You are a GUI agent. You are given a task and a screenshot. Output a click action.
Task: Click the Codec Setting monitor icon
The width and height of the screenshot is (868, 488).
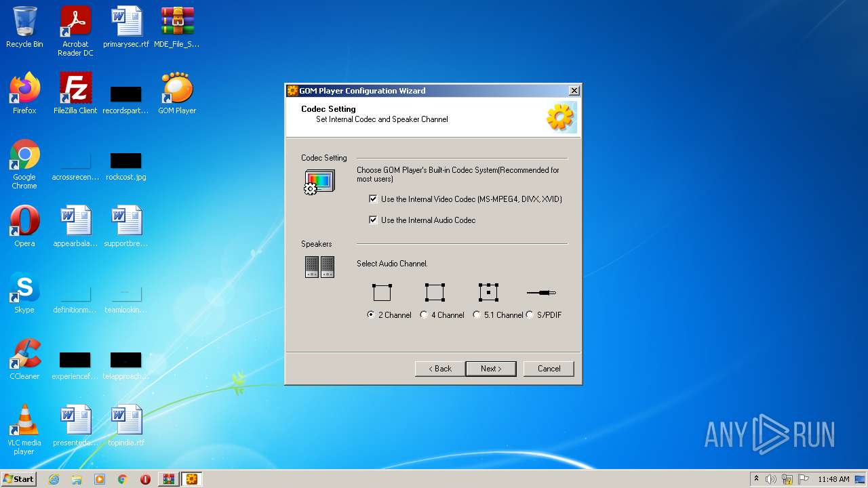[319, 182]
